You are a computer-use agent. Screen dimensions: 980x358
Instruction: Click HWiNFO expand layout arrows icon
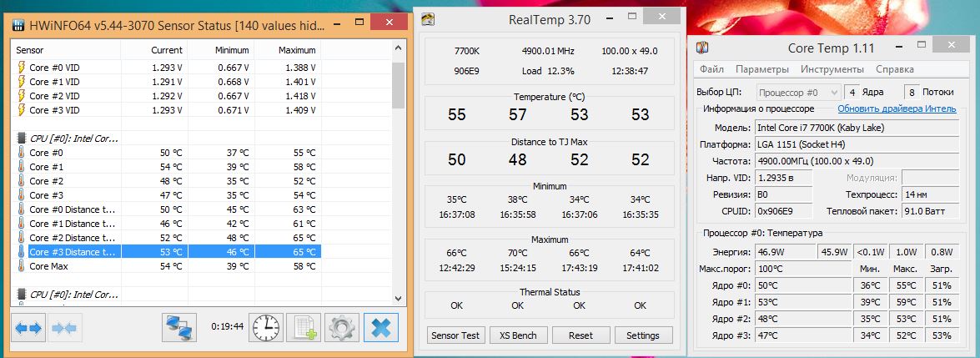[x=28, y=328]
